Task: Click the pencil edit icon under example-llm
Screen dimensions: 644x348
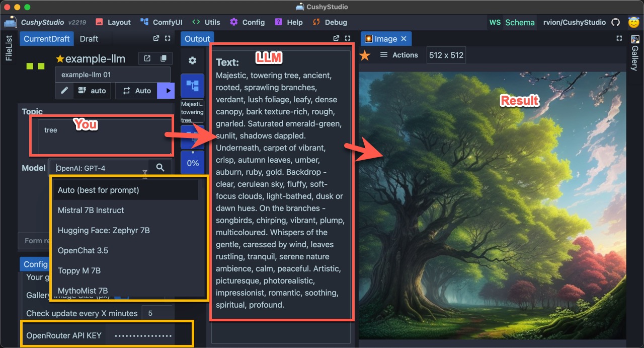Action: coord(64,91)
